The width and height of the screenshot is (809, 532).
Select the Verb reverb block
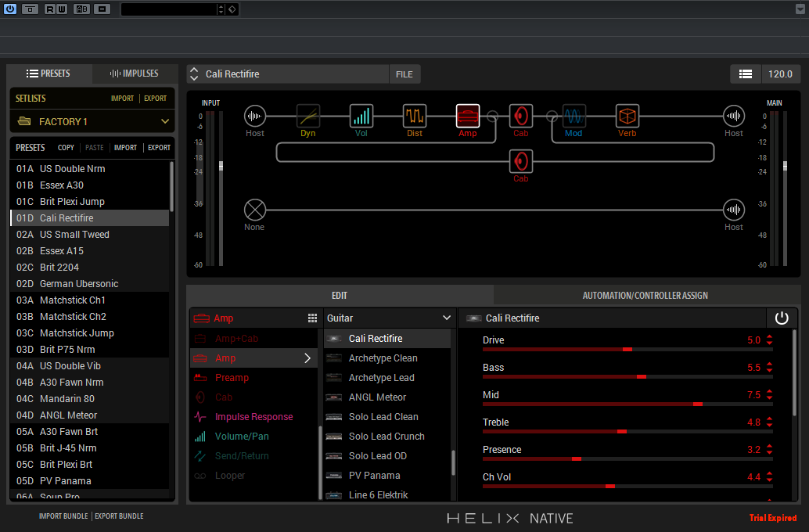[x=627, y=116]
